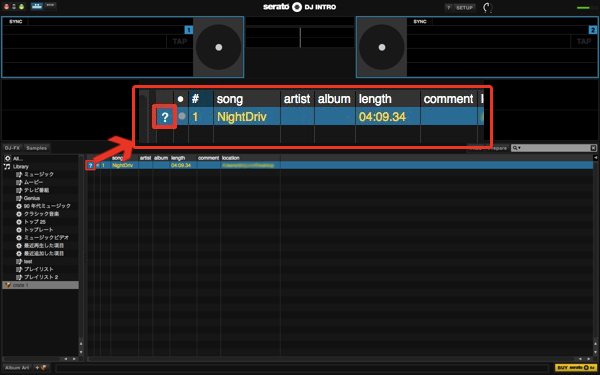The image size is (600, 375).
Task: Click the Serato DJ Intro logo
Action: (x=300, y=7)
